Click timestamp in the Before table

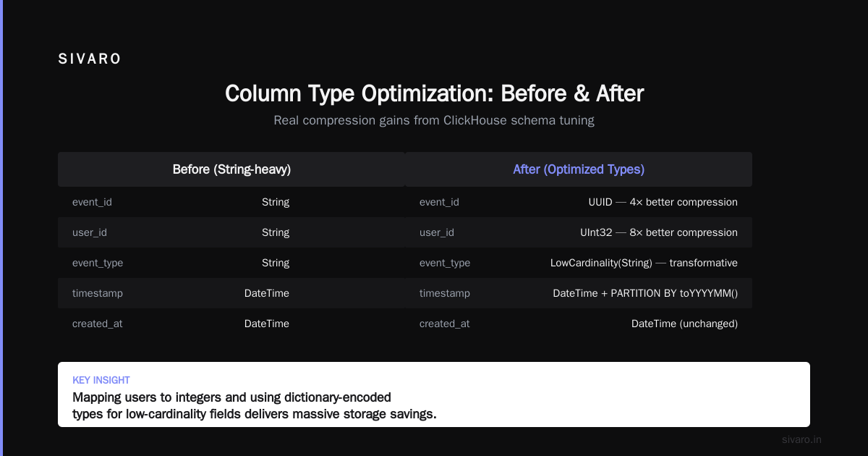pos(98,293)
